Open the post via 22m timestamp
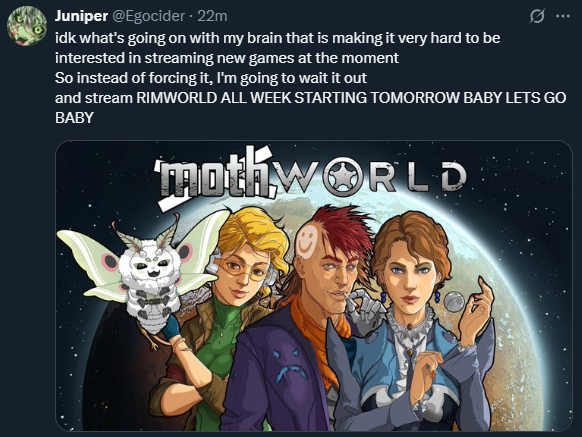The image size is (582, 437). pos(212,16)
